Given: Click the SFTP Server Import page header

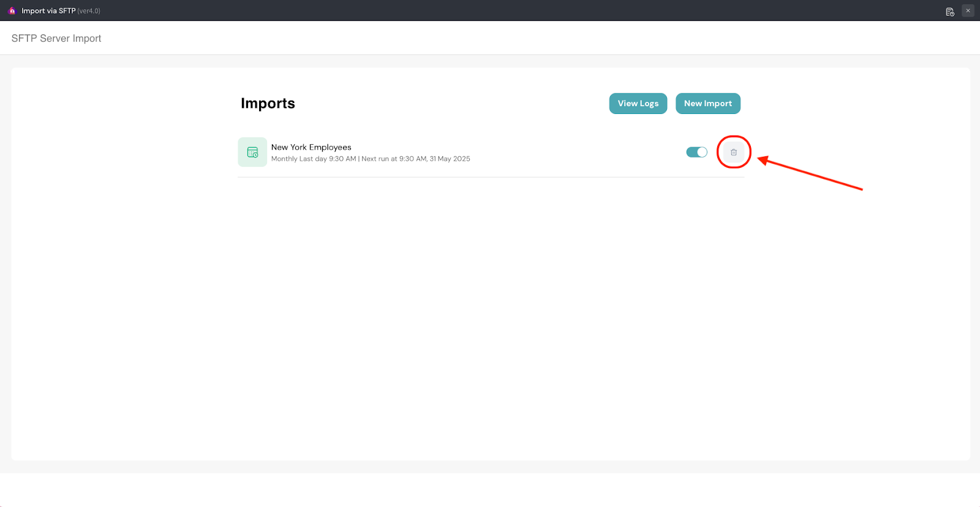Looking at the screenshot, I should pyautogui.click(x=56, y=38).
